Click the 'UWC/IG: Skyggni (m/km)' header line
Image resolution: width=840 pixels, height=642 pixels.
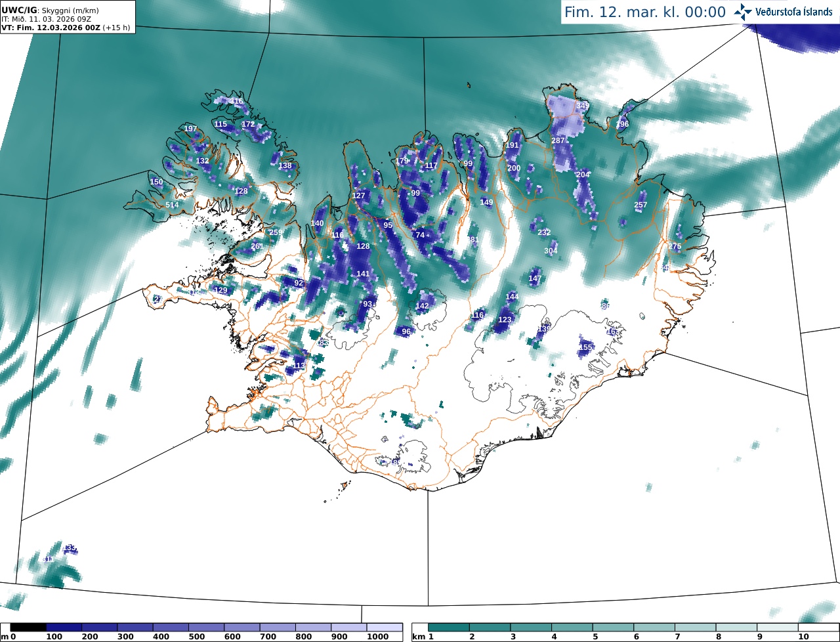click(x=50, y=11)
